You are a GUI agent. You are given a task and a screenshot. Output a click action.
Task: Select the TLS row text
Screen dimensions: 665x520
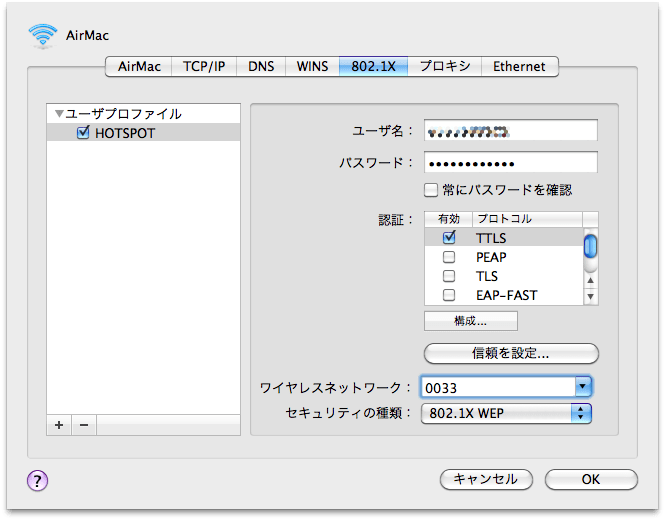(x=487, y=276)
